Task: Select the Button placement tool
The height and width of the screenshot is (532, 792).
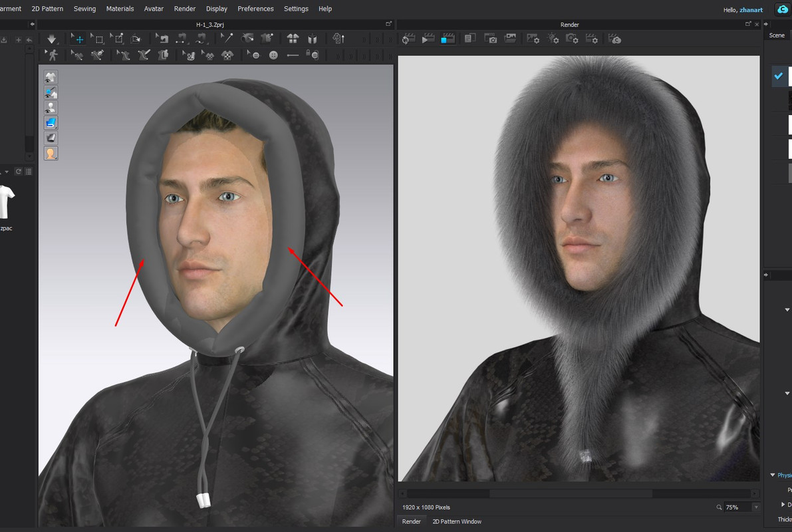Action: tap(273, 55)
